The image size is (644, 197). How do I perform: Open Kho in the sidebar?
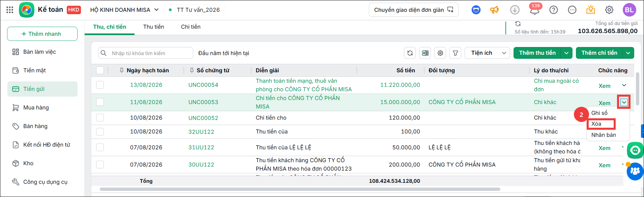point(42,163)
